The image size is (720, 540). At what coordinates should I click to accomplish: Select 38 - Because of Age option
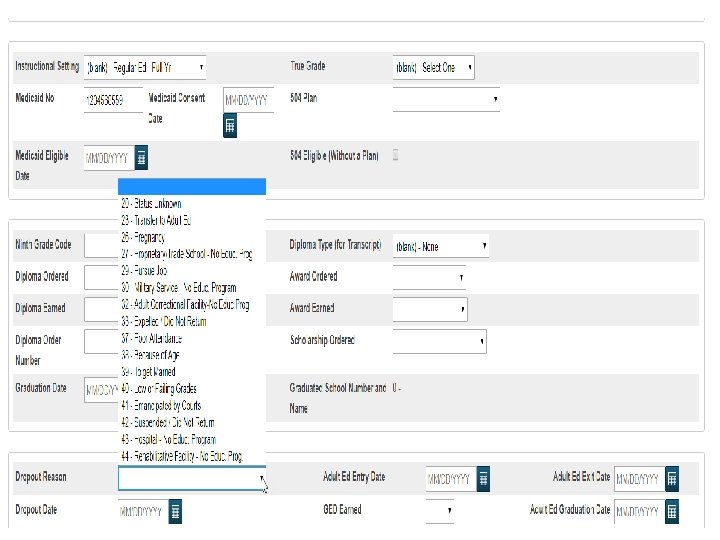pos(192,355)
